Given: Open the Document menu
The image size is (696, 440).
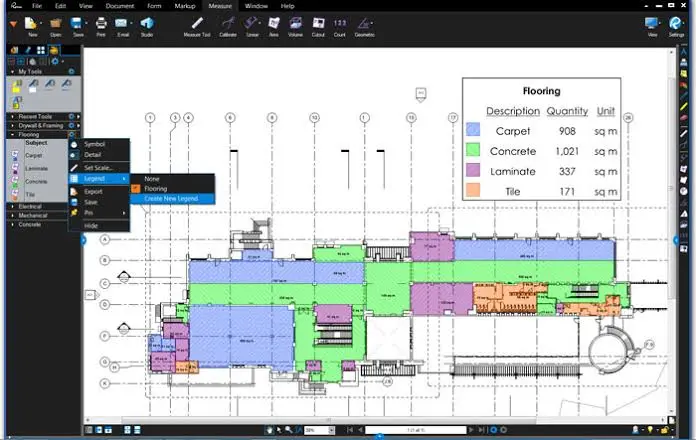Looking at the screenshot, I should coord(120,6).
